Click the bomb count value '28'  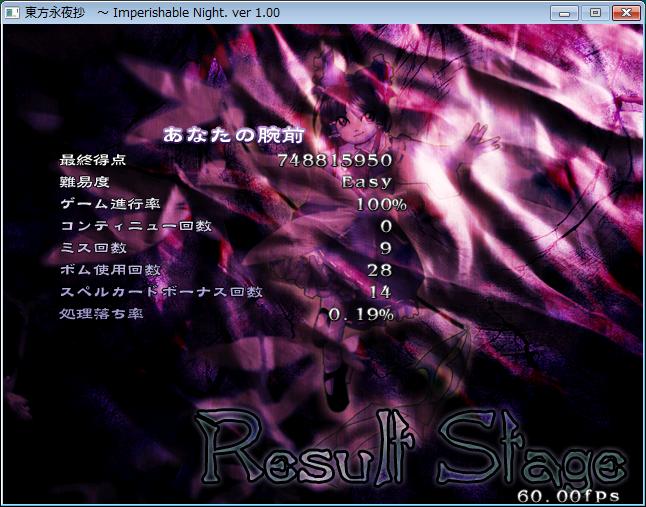click(379, 270)
